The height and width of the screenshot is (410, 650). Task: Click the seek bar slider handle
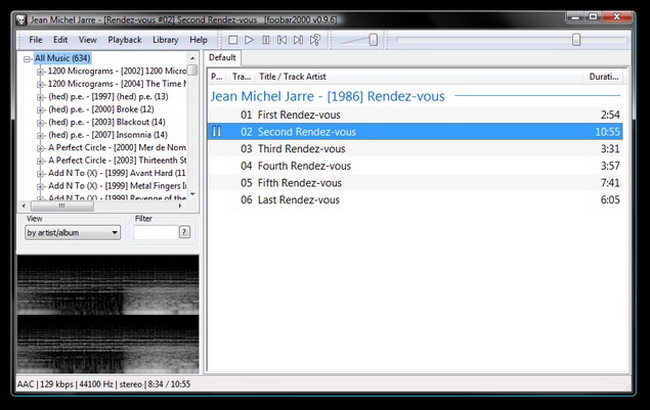point(576,40)
